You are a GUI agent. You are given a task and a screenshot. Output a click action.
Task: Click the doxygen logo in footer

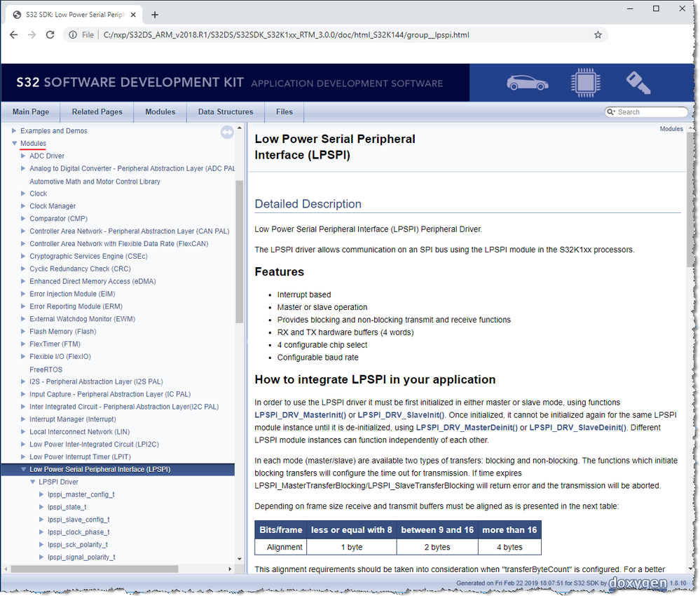click(x=638, y=583)
